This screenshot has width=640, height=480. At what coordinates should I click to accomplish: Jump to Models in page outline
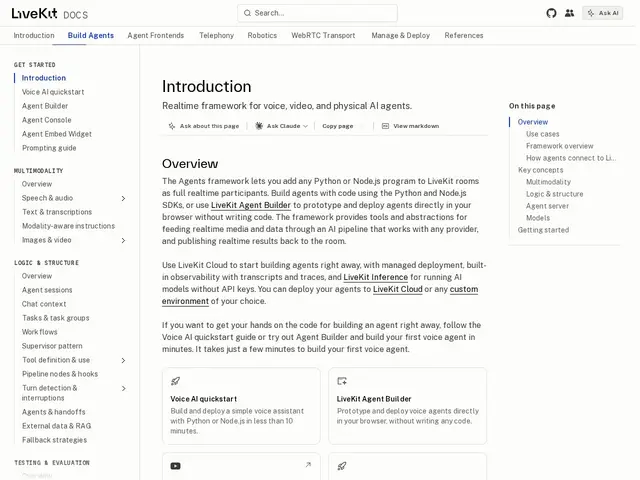538,218
